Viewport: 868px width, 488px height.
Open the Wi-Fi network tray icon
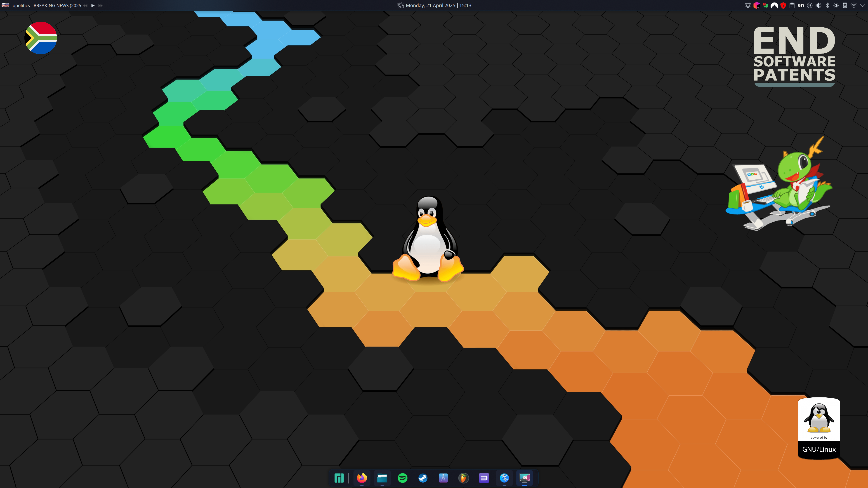pyautogui.click(x=854, y=5)
